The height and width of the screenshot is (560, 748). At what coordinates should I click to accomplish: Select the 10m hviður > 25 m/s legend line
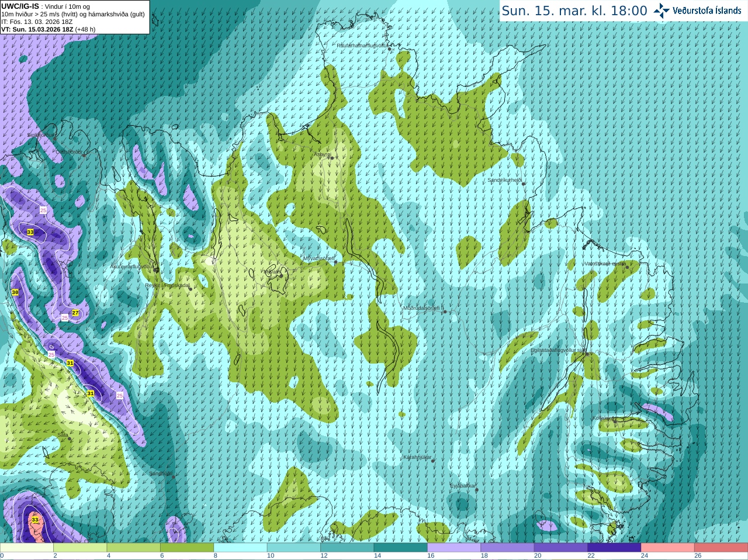pos(73,14)
